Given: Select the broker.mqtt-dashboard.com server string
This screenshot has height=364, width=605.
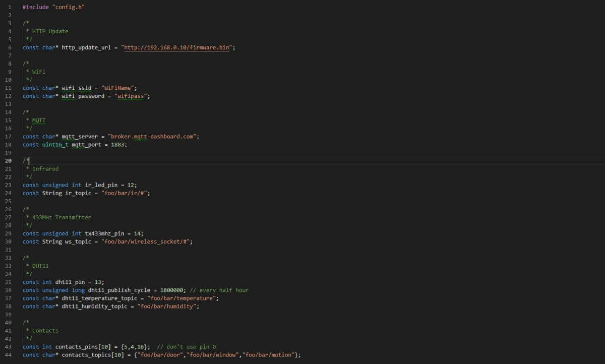Looking at the screenshot, I should click(x=153, y=137).
